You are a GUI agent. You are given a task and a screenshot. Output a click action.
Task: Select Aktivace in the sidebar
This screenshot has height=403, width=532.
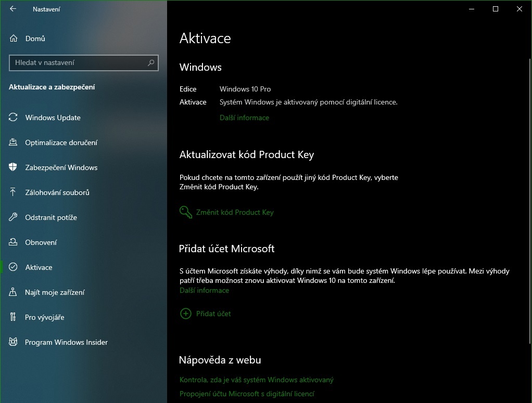pos(39,267)
